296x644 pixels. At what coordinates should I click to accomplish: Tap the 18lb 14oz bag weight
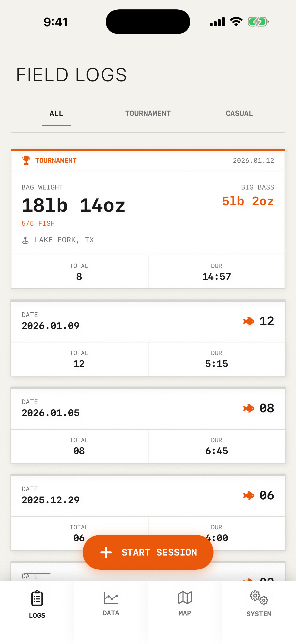pyautogui.click(x=73, y=205)
